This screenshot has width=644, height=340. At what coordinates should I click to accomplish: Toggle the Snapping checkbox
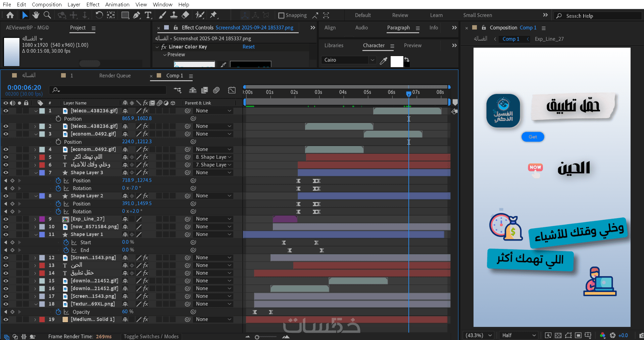281,15
